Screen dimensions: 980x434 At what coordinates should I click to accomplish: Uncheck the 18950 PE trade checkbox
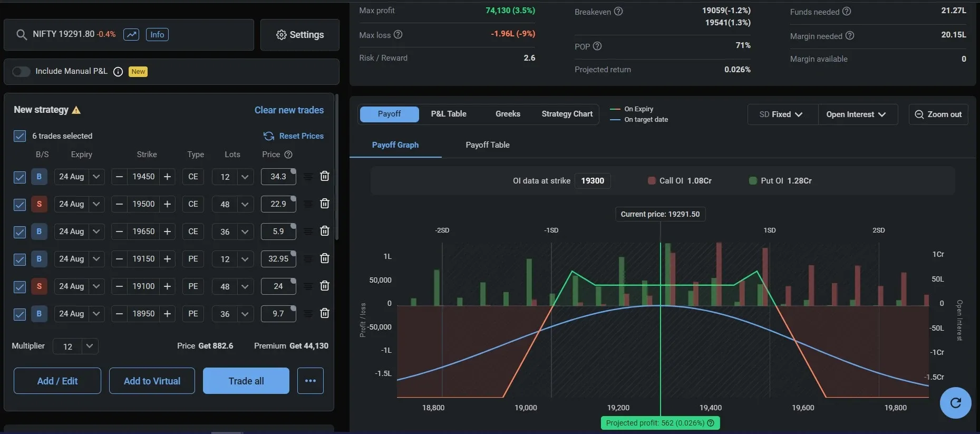tap(20, 314)
